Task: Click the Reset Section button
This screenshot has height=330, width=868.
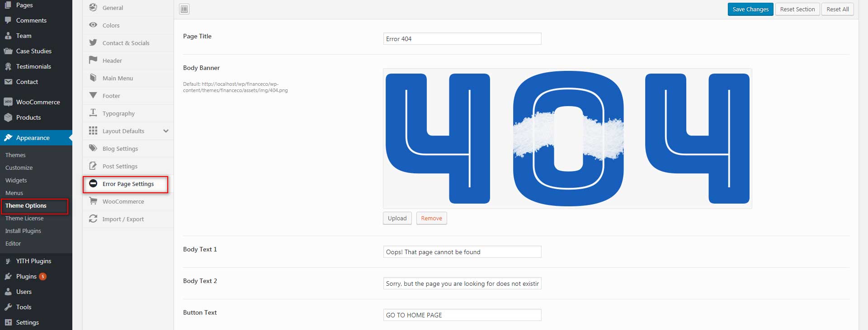Action: 797,9
